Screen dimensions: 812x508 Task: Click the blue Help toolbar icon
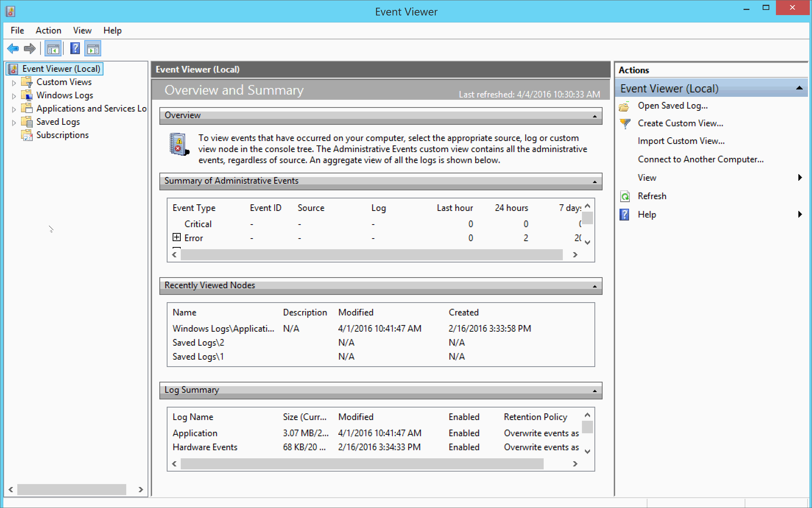pyautogui.click(x=75, y=49)
